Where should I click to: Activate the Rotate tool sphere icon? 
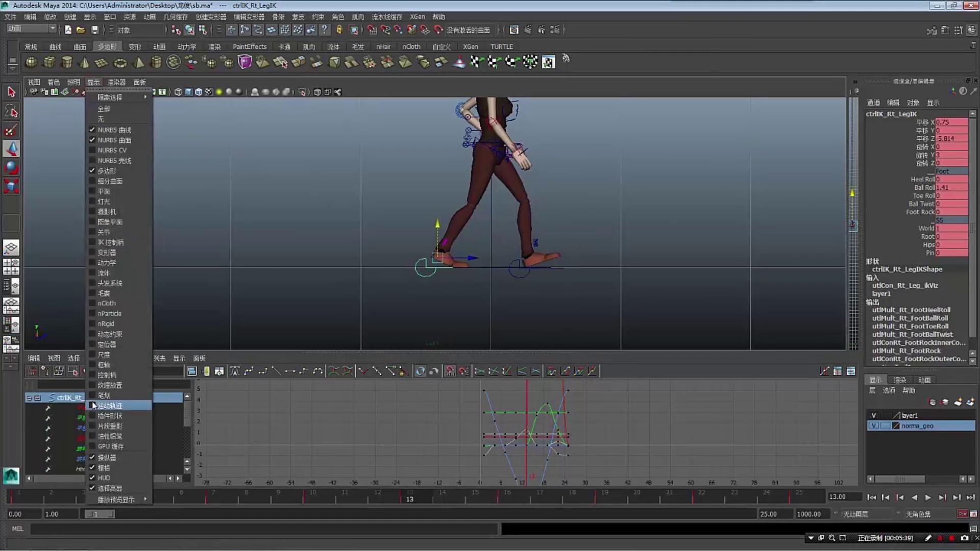11,167
